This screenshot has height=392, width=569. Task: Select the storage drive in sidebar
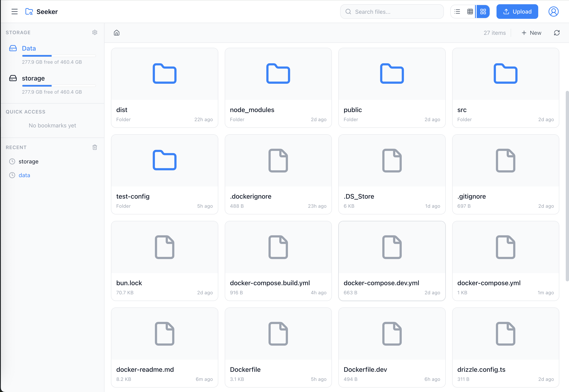33,78
